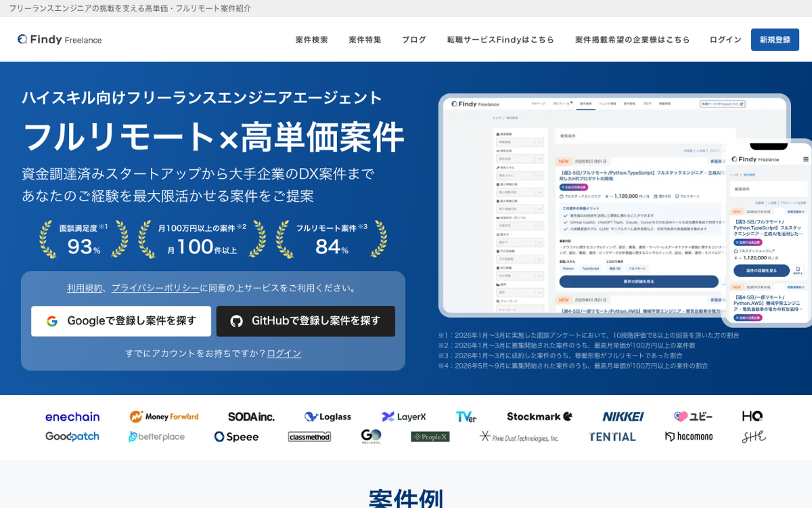The image size is (812, 508).
Task: Click the SHE logo
Action: pos(754,437)
